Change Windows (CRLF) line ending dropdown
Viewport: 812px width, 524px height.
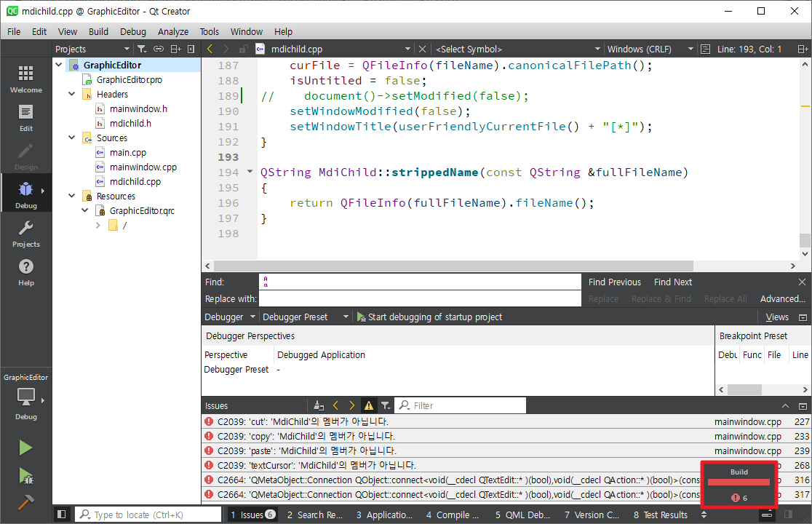click(x=650, y=49)
